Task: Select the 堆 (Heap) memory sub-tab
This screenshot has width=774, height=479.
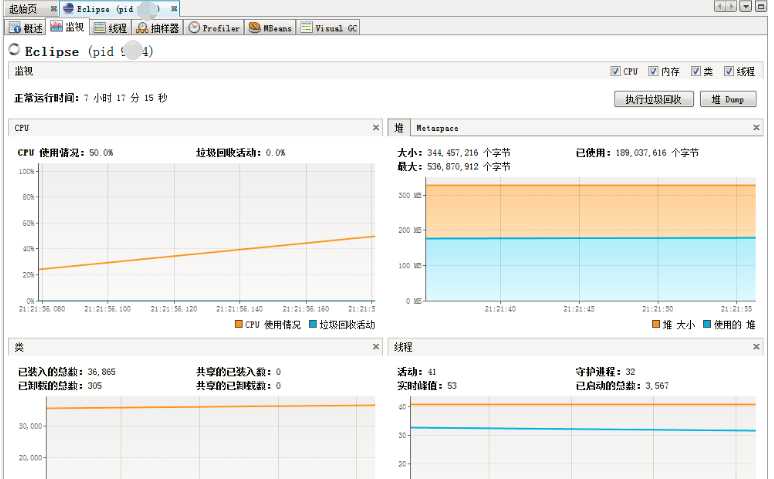Action: pos(399,127)
